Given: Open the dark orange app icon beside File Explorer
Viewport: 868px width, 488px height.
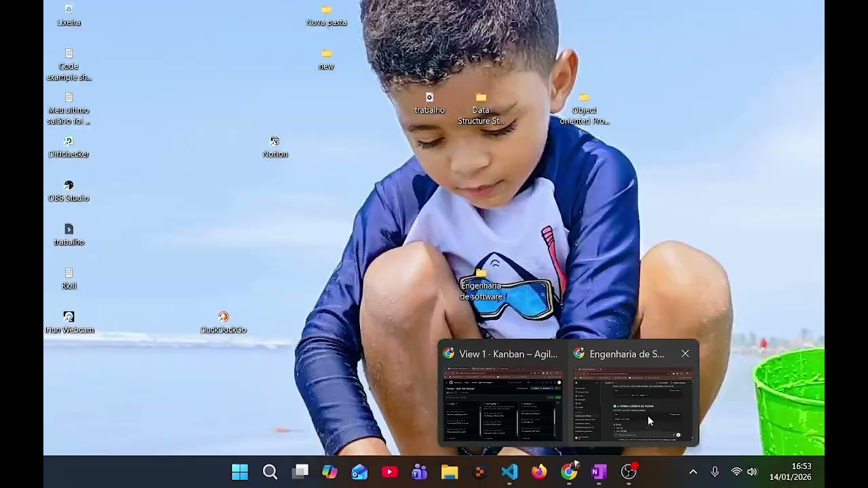Looking at the screenshot, I should tap(479, 472).
